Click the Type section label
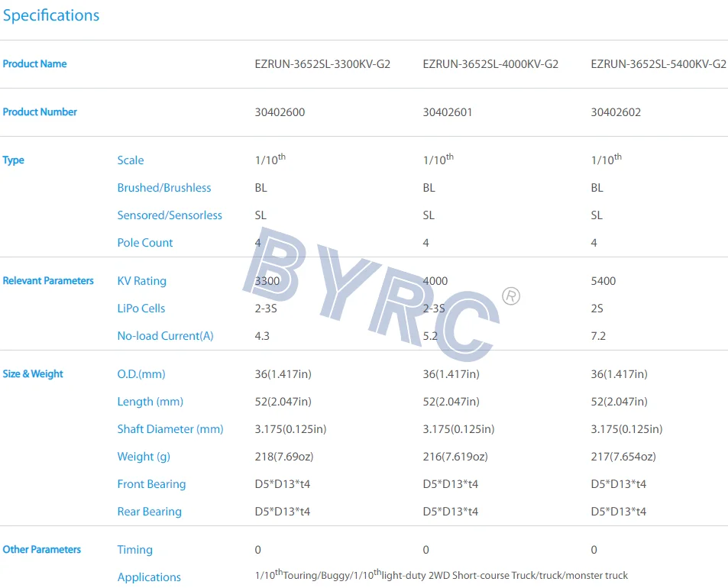 coord(14,160)
